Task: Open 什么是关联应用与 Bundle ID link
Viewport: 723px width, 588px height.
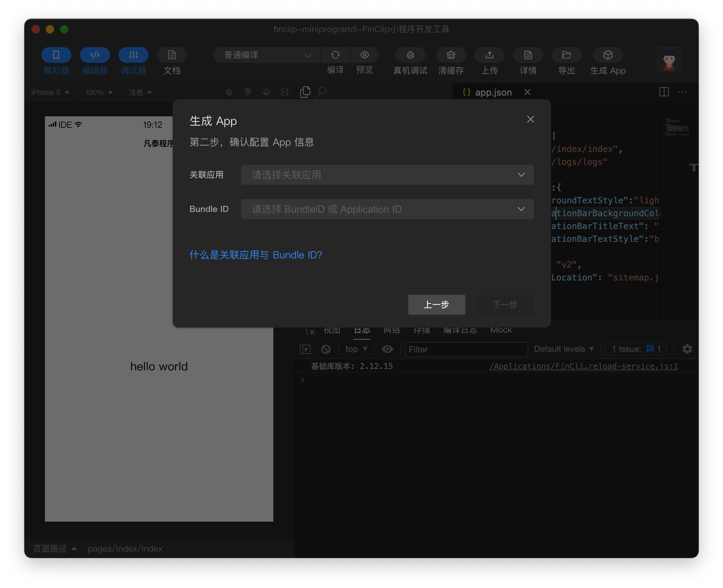Action: [256, 255]
